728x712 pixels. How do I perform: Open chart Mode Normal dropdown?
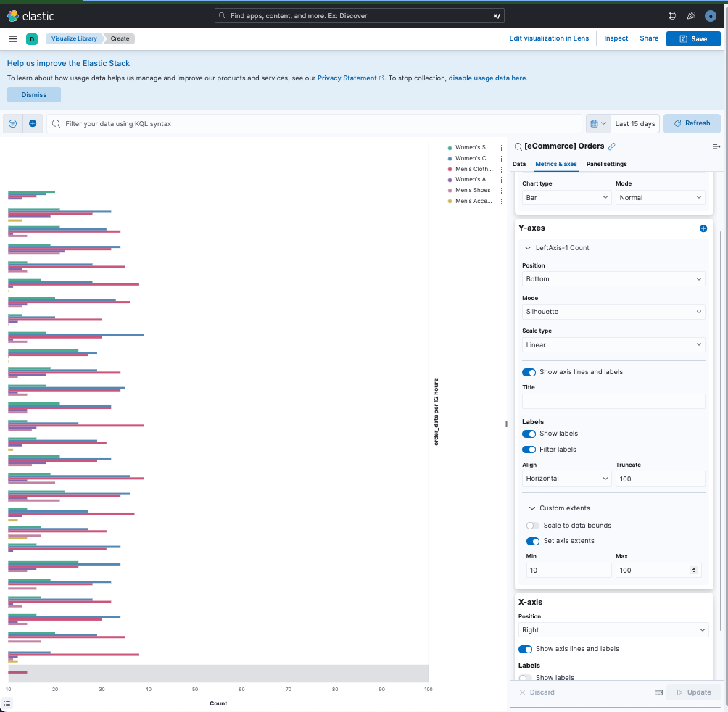click(661, 198)
